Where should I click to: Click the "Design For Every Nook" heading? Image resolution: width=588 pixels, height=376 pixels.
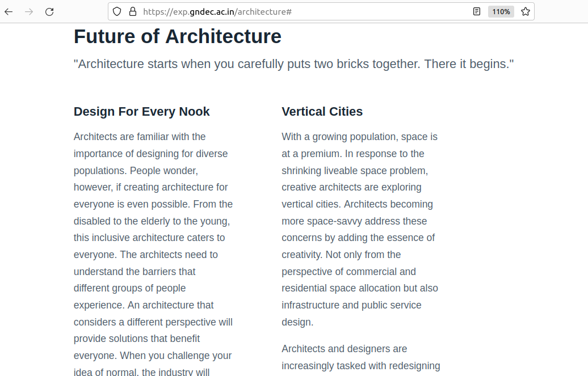[x=141, y=112]
